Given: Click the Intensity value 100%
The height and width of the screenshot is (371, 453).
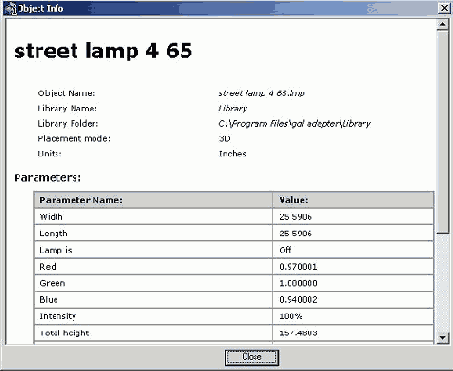Looking at the screenshot, I should click(x=353, y=316).
